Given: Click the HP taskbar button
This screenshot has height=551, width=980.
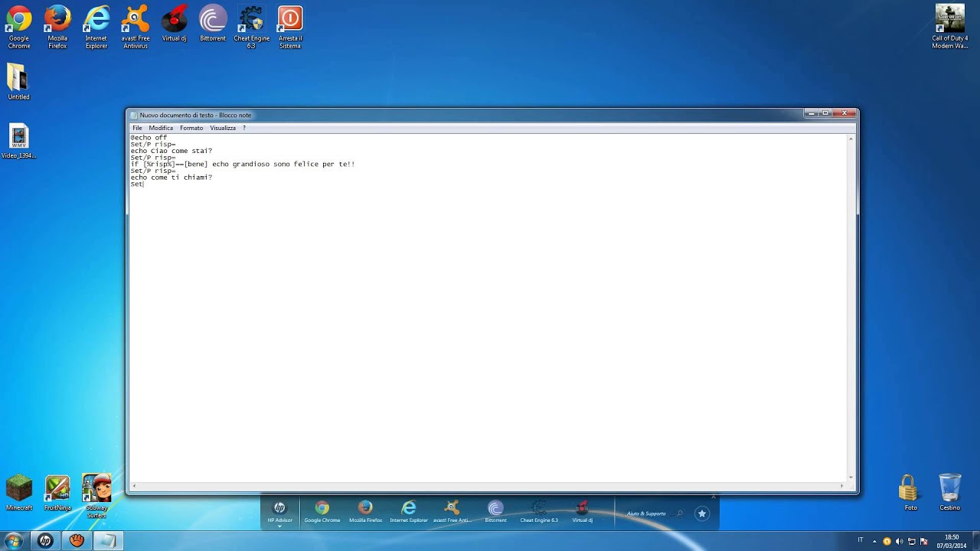Looking at the screenshot, I should [x=45, y=541].
